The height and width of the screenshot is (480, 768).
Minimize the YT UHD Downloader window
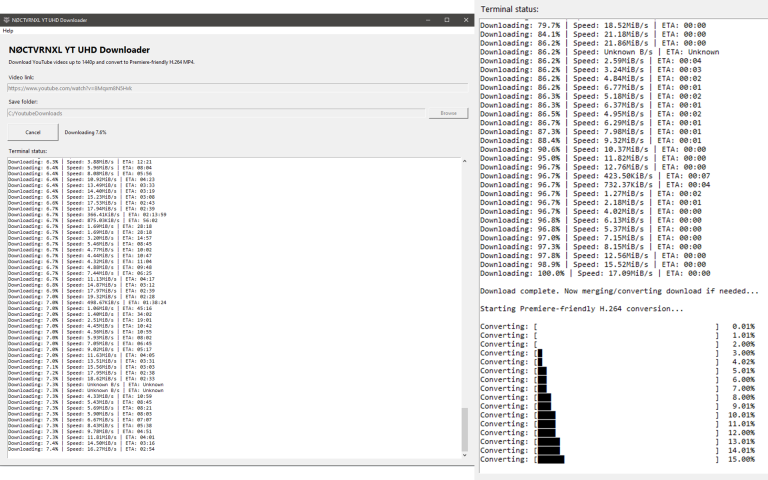428,20
